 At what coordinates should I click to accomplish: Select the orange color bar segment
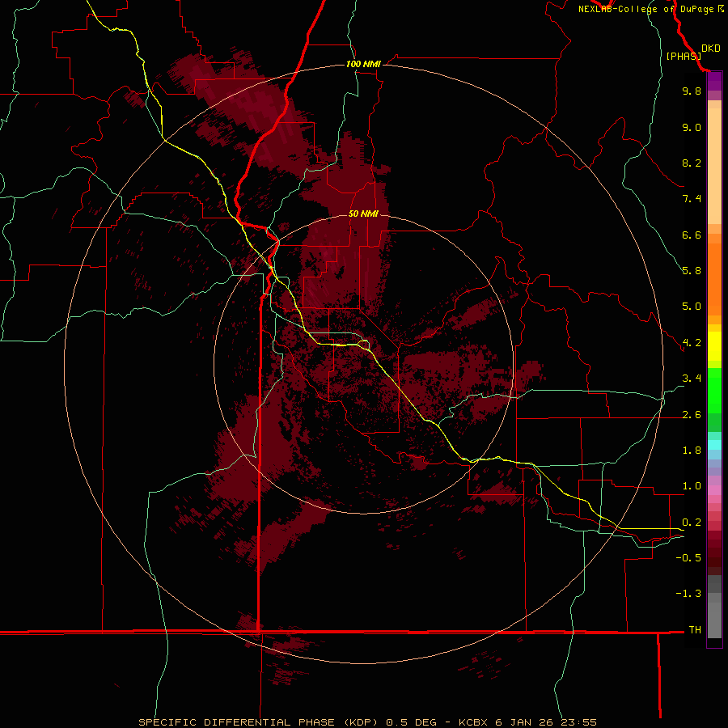(x=714, y=280)
